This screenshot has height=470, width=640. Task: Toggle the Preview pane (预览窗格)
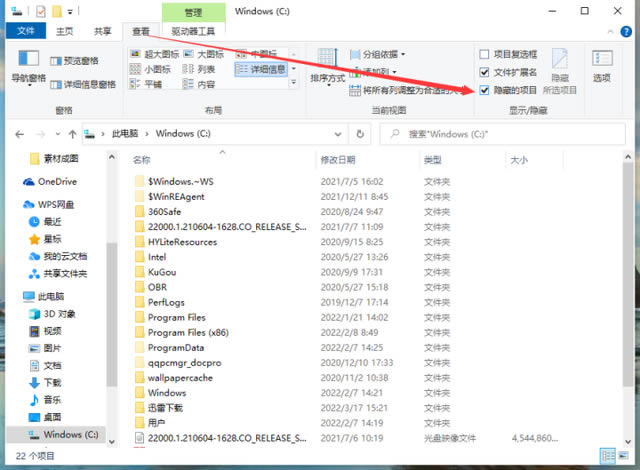tap(74, 61)
